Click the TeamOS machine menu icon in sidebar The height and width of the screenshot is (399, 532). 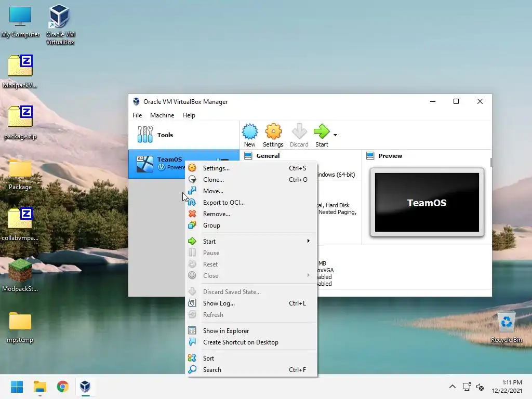[222, 159]
